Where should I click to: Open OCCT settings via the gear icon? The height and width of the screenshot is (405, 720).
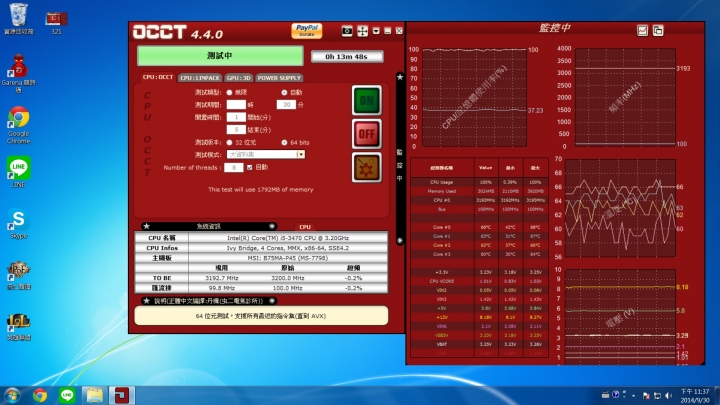tap(366, 168)
